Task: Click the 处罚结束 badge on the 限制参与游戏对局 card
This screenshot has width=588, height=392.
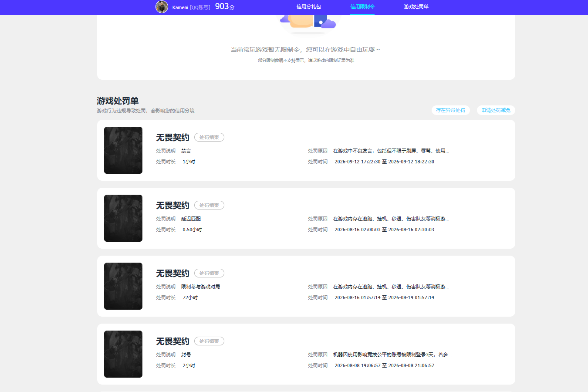Action: (209, 273)
